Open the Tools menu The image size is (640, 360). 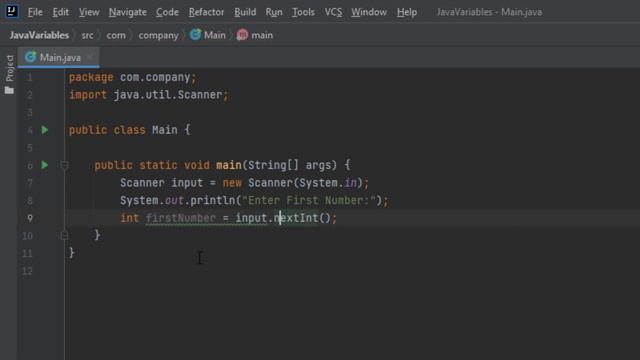(303, 12)
